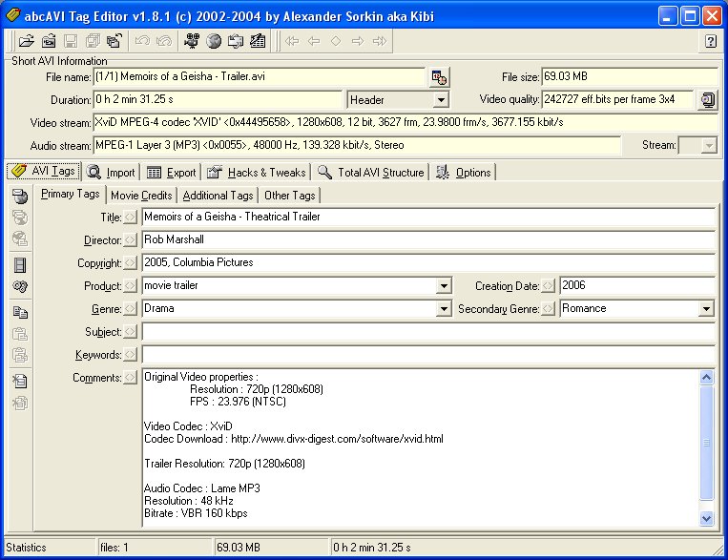Expand the Secondary Genre dropdown showing Romance
The height and width of the screenshot is (560, 728).
706,309
